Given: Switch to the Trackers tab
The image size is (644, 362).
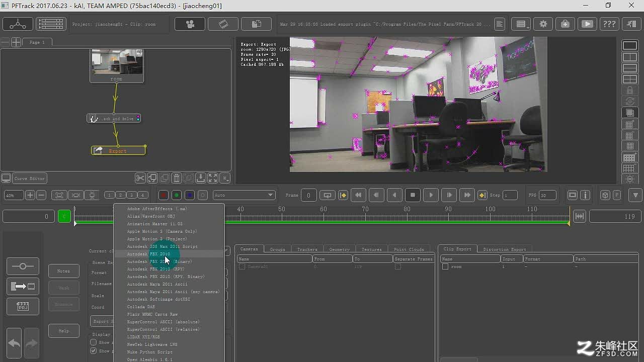Looking at the screenshot, I should 307,249.
